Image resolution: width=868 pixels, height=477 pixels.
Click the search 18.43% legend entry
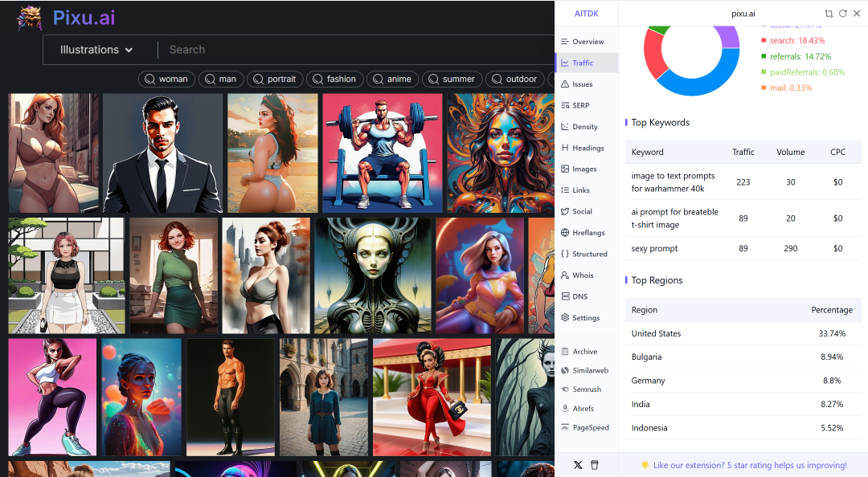click(x=792, y=40)
